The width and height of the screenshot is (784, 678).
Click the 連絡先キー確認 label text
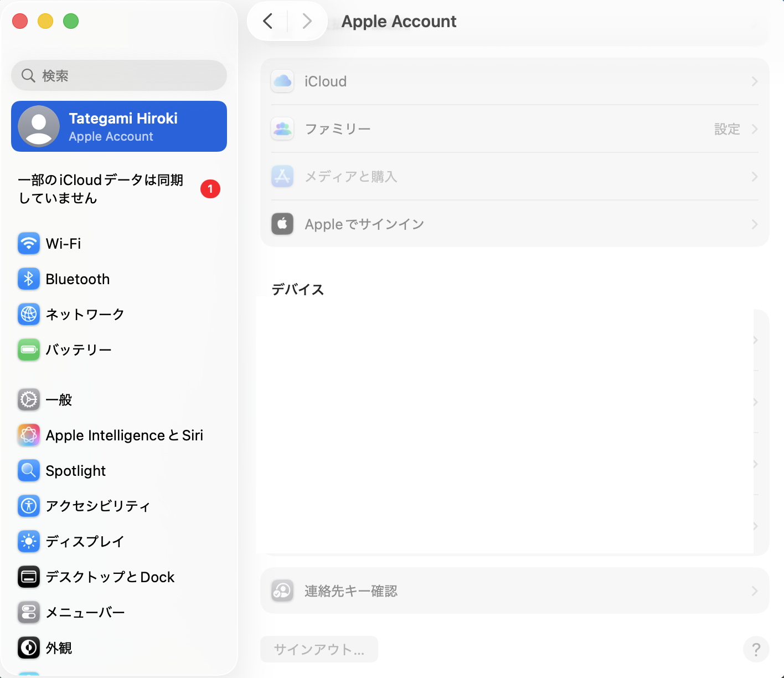351,591
